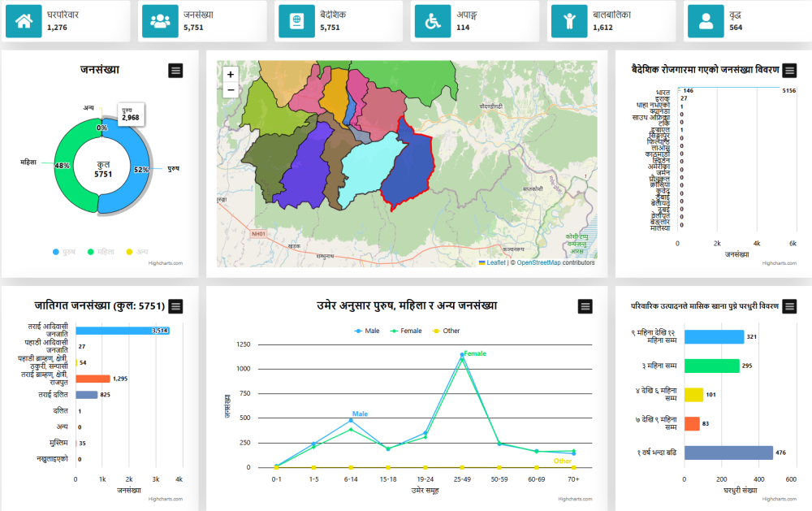Click the wheelchair icon on अपाङ्ग card
The height and width of the screenshot is (511, 812).
pos(433,21)
